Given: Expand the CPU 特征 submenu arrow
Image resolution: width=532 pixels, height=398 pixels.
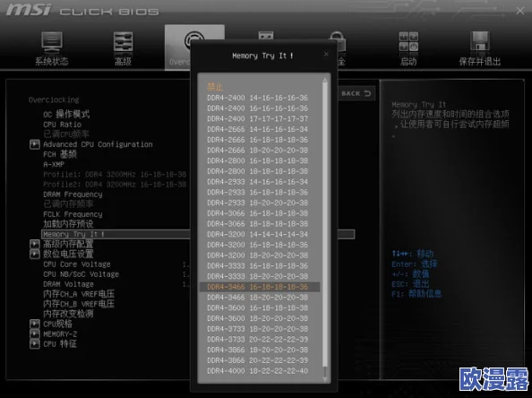Looking at the screenshot, I should [35, 344].
